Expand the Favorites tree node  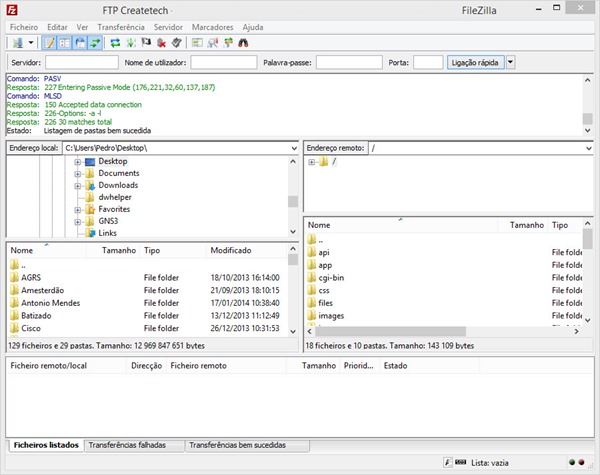(x=78, y=210)
